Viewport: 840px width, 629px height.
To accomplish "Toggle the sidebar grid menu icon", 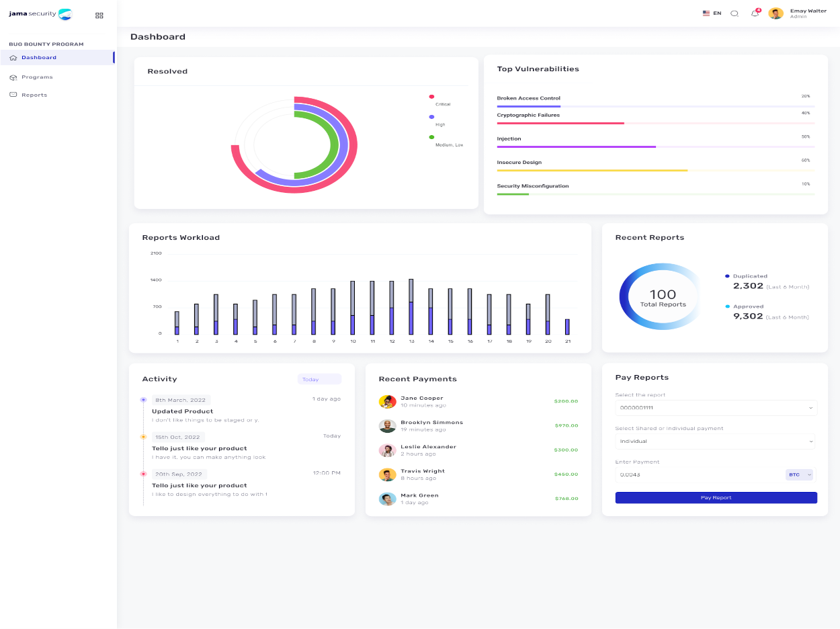I will pyautogui.click(x=99, y=15).
